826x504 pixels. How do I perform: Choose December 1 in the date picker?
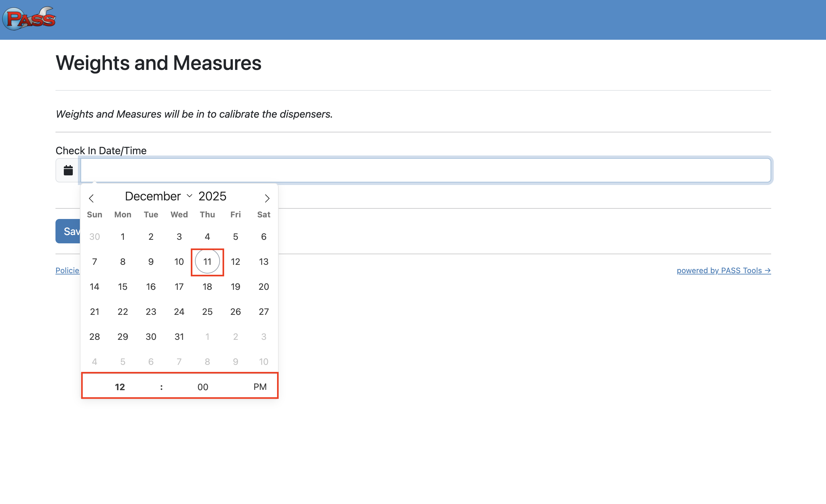click(123, 237)
